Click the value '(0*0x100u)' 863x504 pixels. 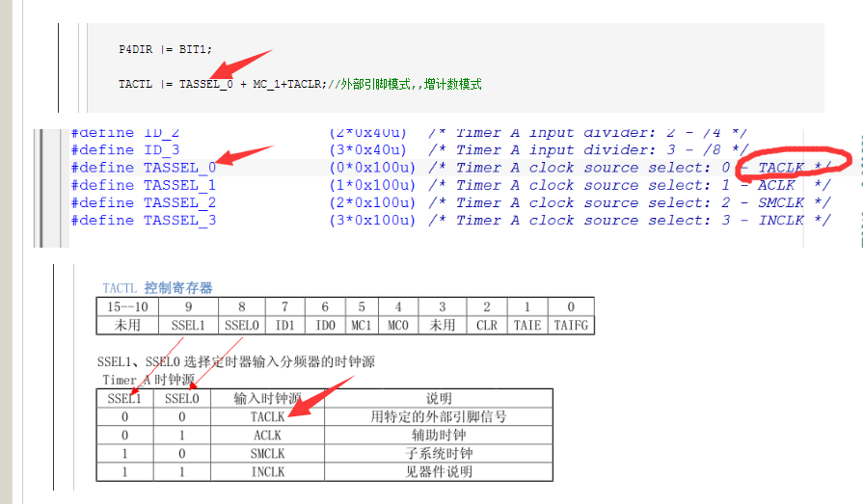pyautogui.click(x=372, y=168)
